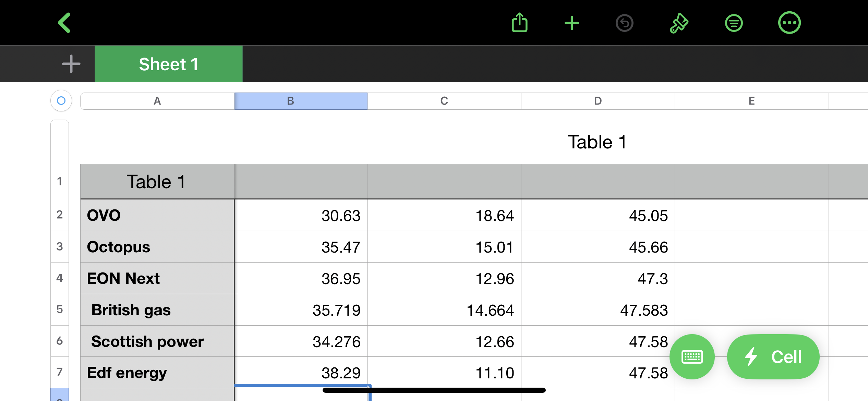Select cell with value 18.64
Image resolution: width=868 pixels, height=401 pixels.
[x=444, y=215]
